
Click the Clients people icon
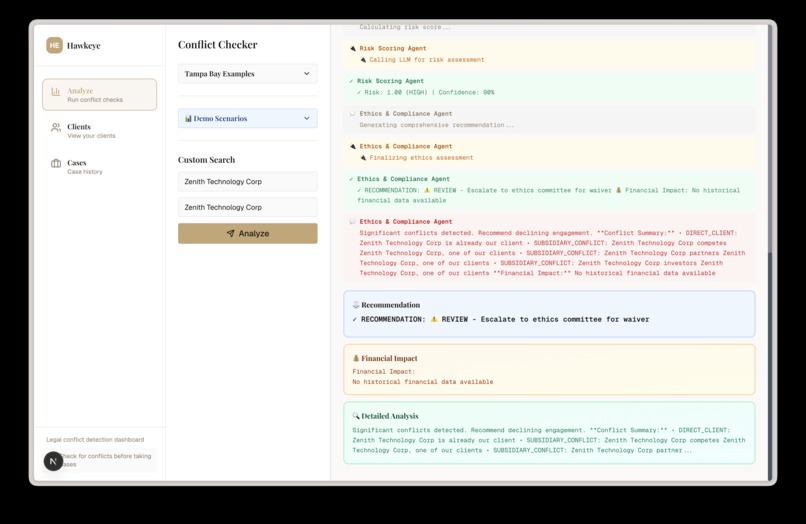56,128
